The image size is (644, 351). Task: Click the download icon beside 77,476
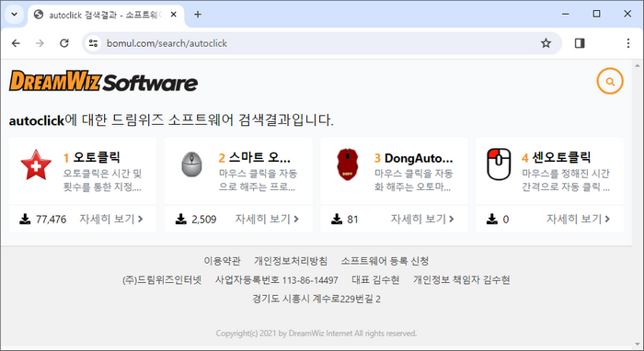tap(25, 219)
